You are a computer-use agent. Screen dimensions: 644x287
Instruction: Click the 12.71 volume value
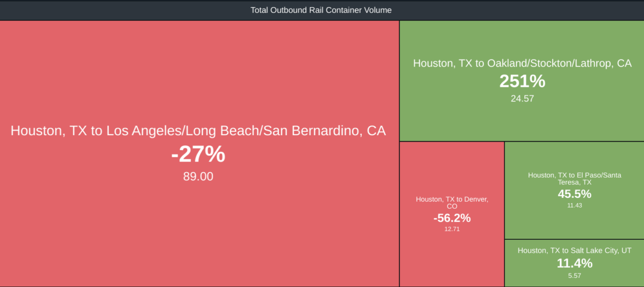(452, 229)
